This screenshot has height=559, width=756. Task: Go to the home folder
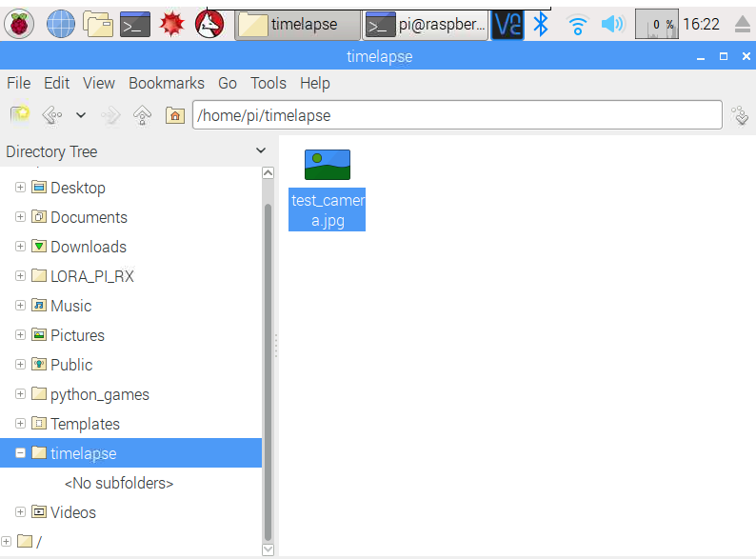click(x=174, y=115)
